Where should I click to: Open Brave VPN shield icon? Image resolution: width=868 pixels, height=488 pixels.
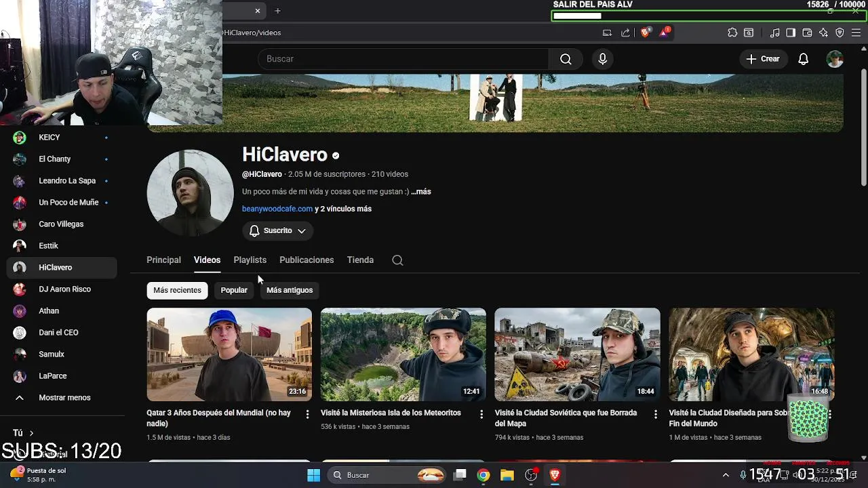[840, 33]
